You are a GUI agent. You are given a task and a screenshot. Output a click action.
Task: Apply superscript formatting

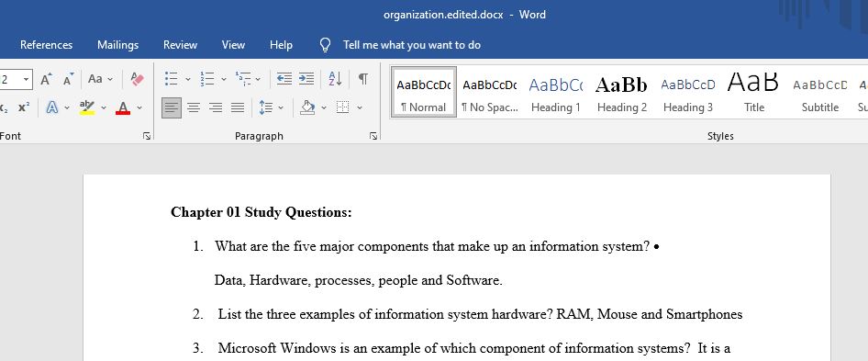tap(24, 107)
